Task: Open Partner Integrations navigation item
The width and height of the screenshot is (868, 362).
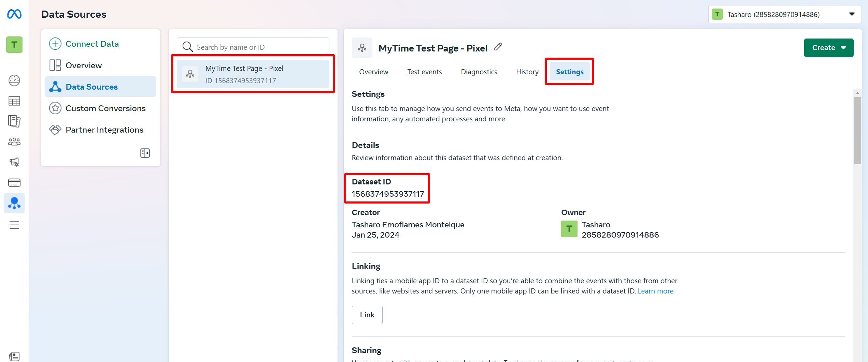Action: tap(101, 130)
